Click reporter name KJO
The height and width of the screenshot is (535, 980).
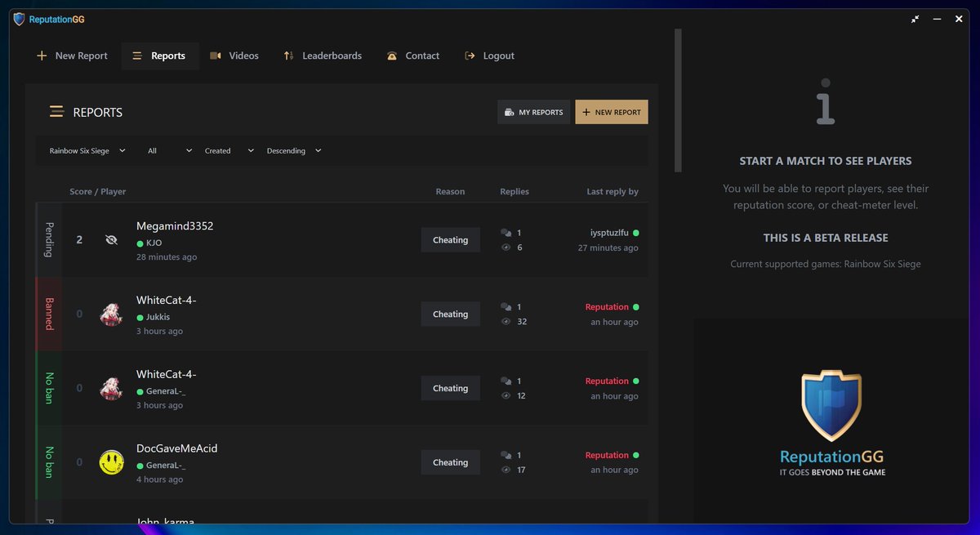[154, 243]
